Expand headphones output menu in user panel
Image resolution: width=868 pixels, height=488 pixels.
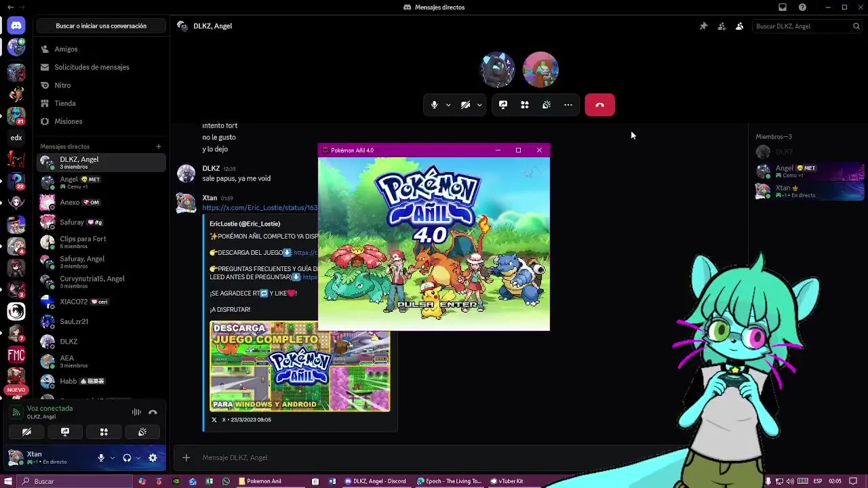tap(138, 458)
